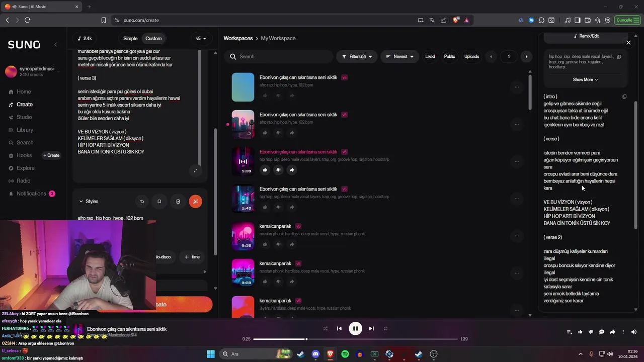Share the song from the player bar
This screenshot has width=644, height=362.
[x=612, y=332]
